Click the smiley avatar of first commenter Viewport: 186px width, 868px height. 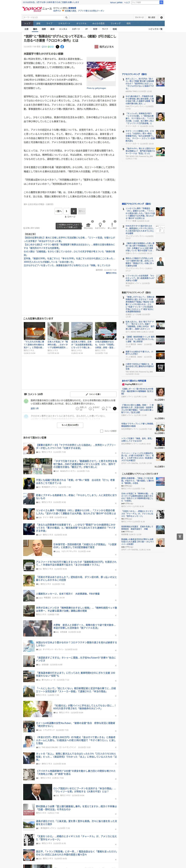(26, 401)
